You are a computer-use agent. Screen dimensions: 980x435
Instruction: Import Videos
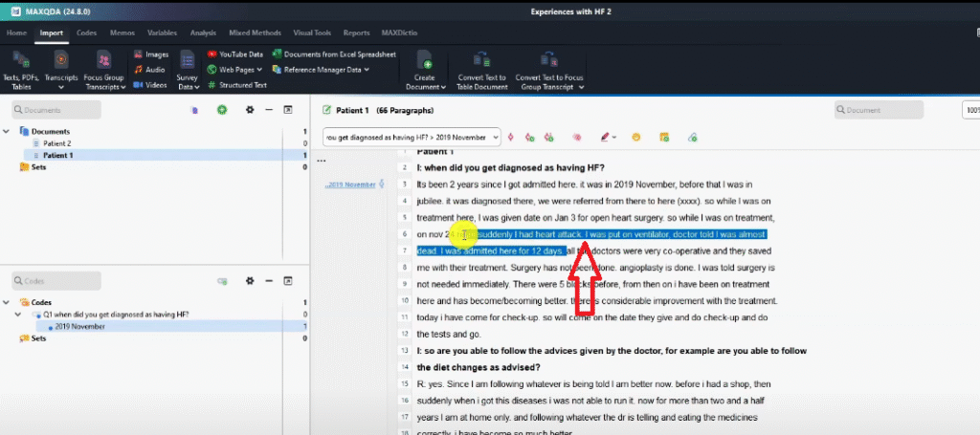pos(150,85)
